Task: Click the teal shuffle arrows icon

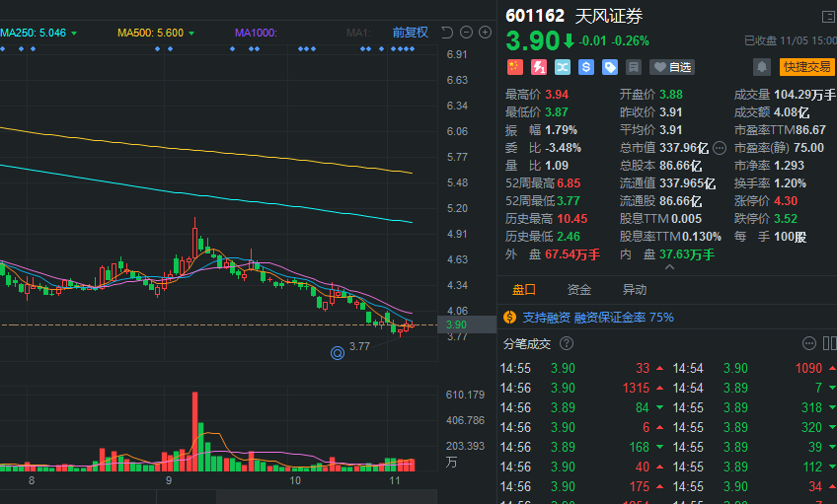Action: pyautogui.click(x=562, y=67)
